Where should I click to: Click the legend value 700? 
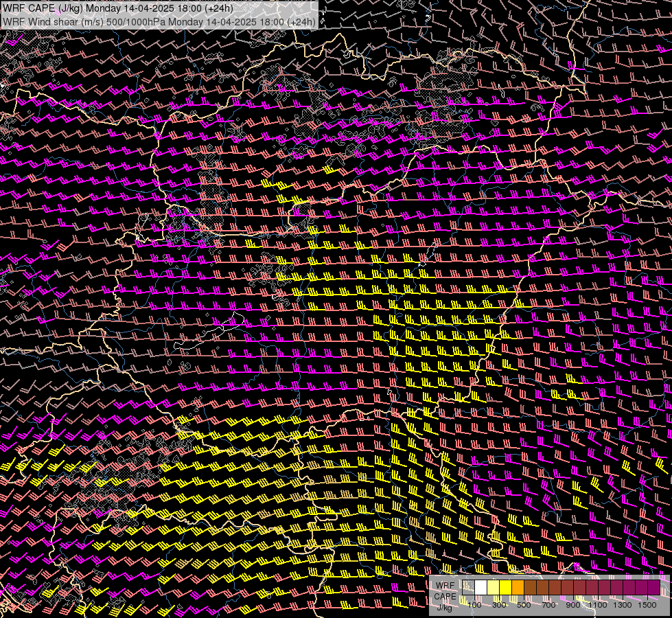[x=548, y=605]
